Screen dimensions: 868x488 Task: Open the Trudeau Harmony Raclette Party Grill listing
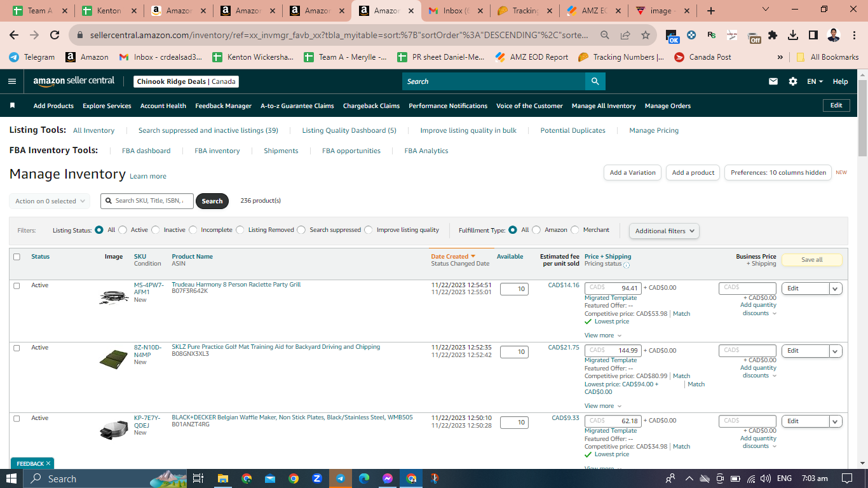click(x=236, y=285)
